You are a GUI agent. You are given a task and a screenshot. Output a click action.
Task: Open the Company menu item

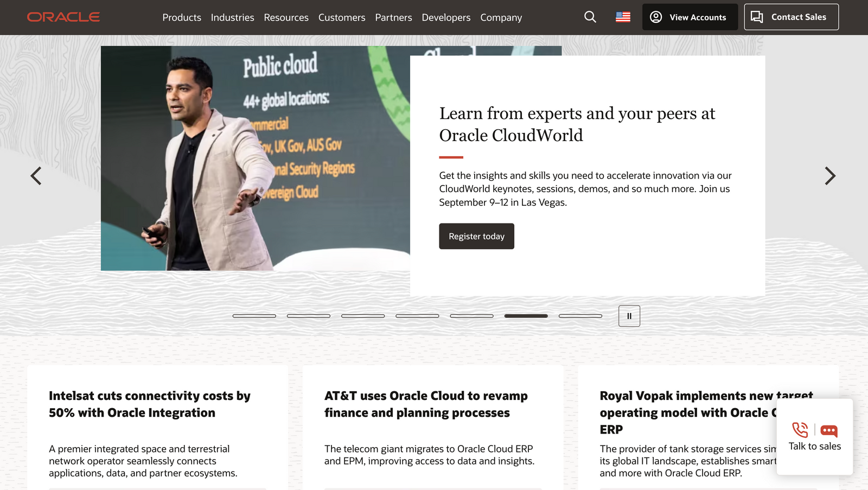(501, 17)
